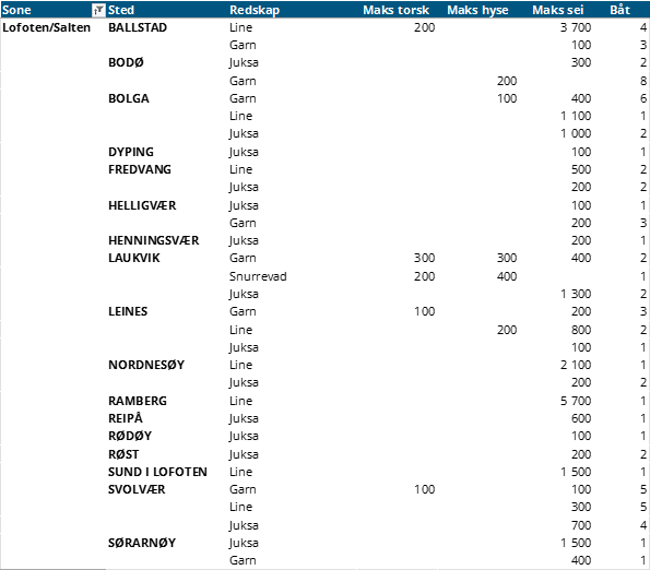
Task: Select the BODØ location cell
Action: point(126,63)
